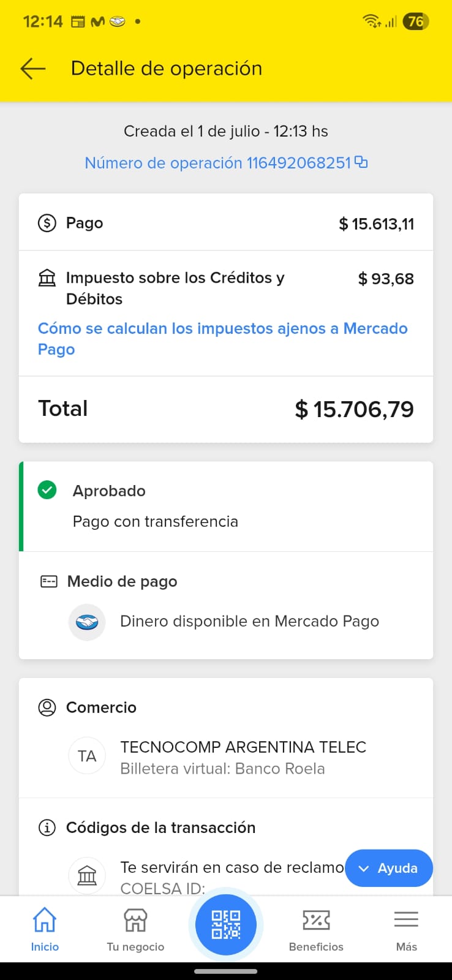Tap the Impuesto sobre los Créditos bank icon

[x=47, y=279]
